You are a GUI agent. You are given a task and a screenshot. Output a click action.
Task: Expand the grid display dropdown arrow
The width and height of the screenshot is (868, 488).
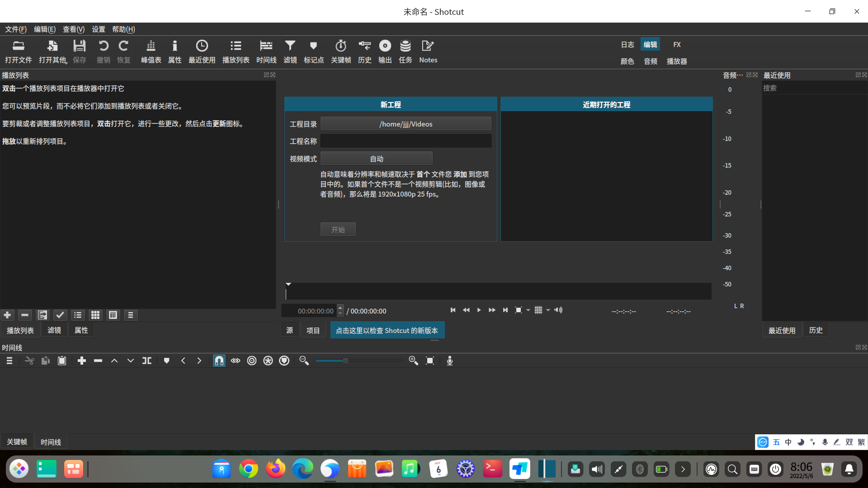point(548,310)
